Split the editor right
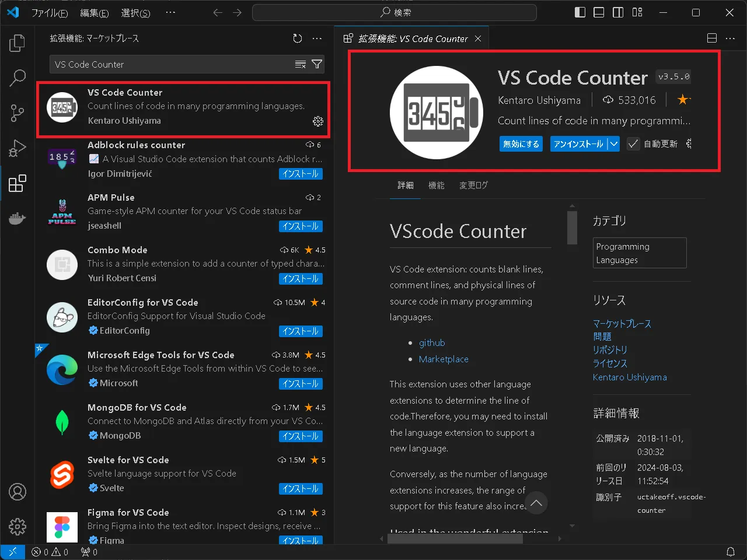747x560 pixels. 712,38
